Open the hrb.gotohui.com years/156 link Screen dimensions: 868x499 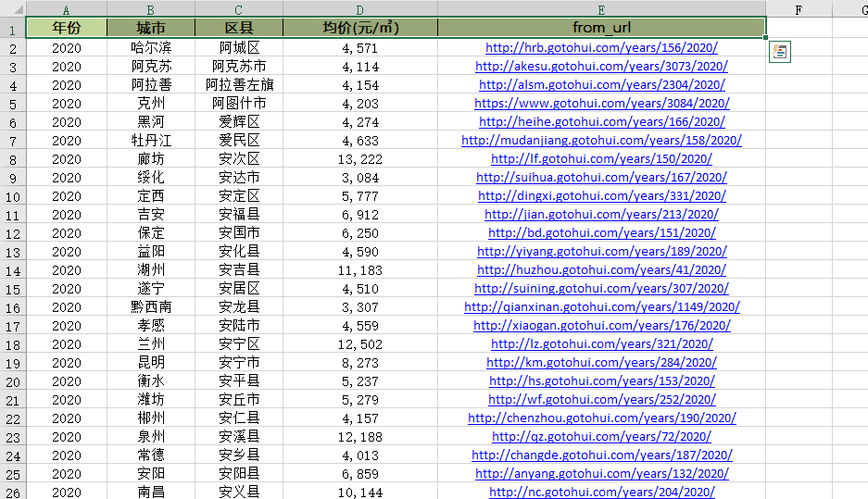point(602,48)
